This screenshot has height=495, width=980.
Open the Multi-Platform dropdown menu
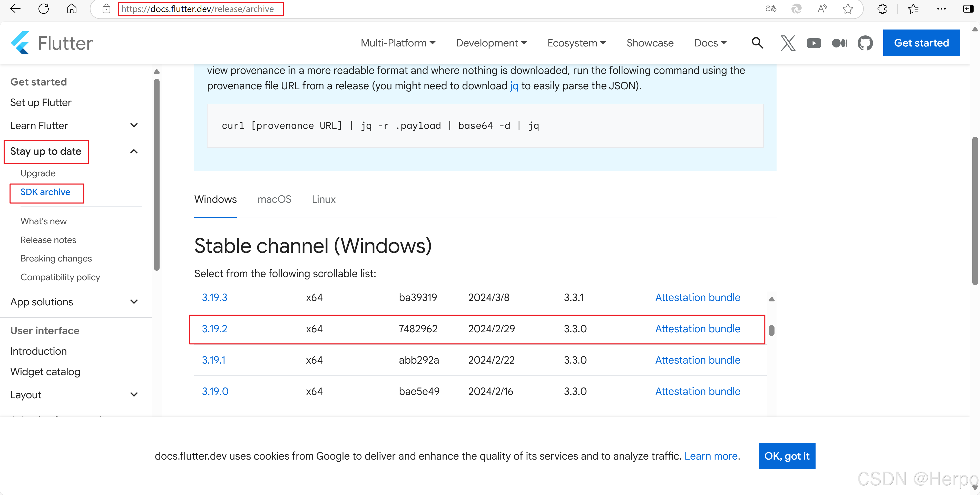[398, 43]
